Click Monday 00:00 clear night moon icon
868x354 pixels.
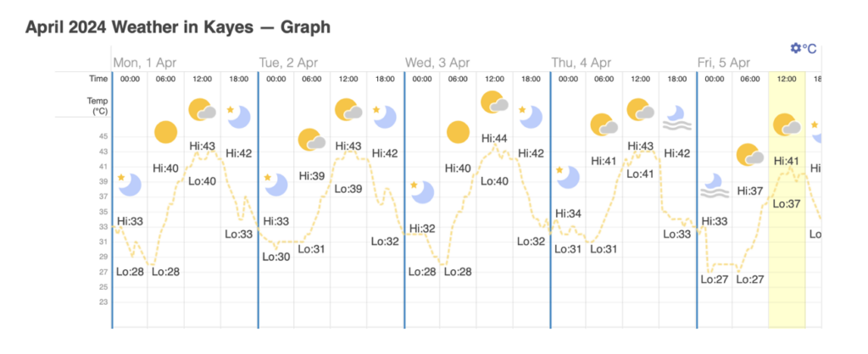[x=129, y=184]
